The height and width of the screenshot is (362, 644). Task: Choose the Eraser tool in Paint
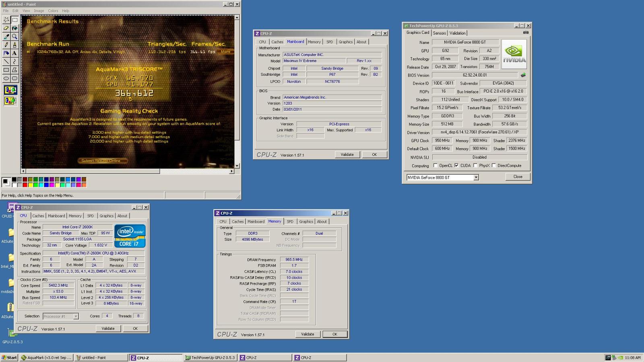[6, 28]
